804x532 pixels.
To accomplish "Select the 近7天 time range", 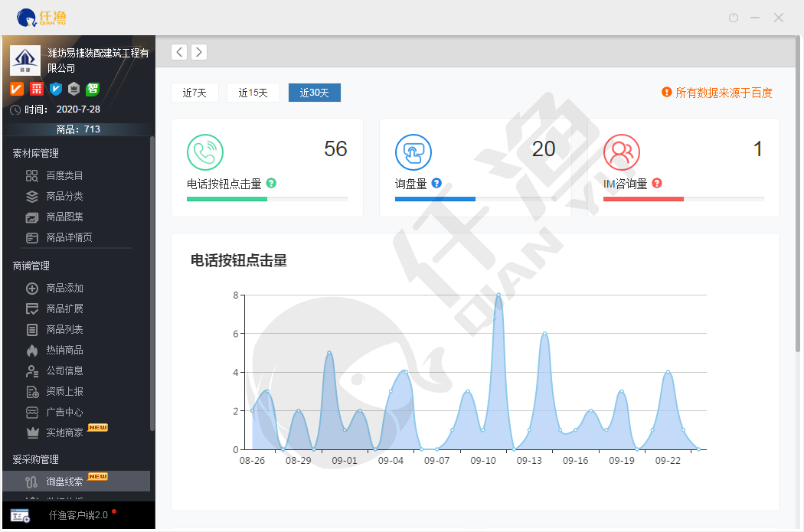I will (194, 93).
